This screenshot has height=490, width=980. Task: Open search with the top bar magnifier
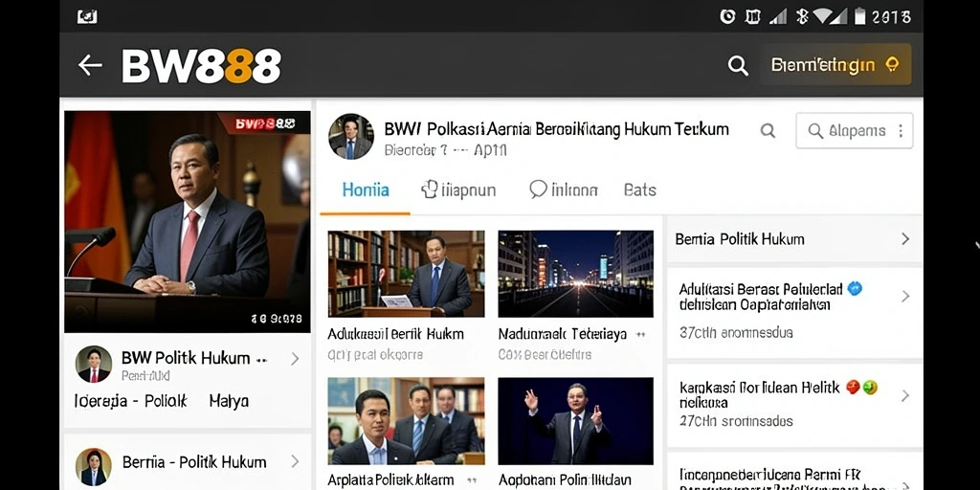pos(738,65)
